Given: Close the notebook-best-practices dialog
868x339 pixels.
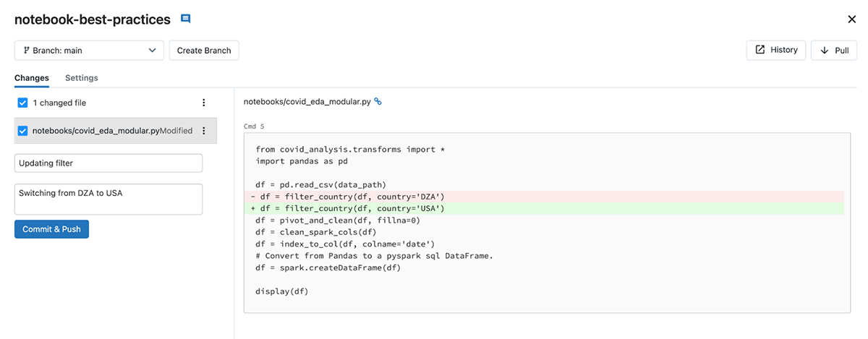Looking at the screenshot, I should coord(851,20).
